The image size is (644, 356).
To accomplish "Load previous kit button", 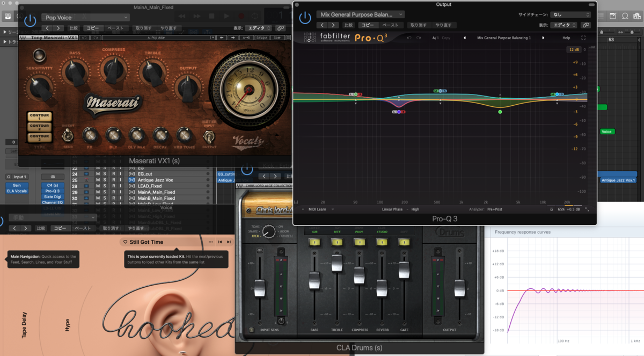I will click(x=220, y=242).
